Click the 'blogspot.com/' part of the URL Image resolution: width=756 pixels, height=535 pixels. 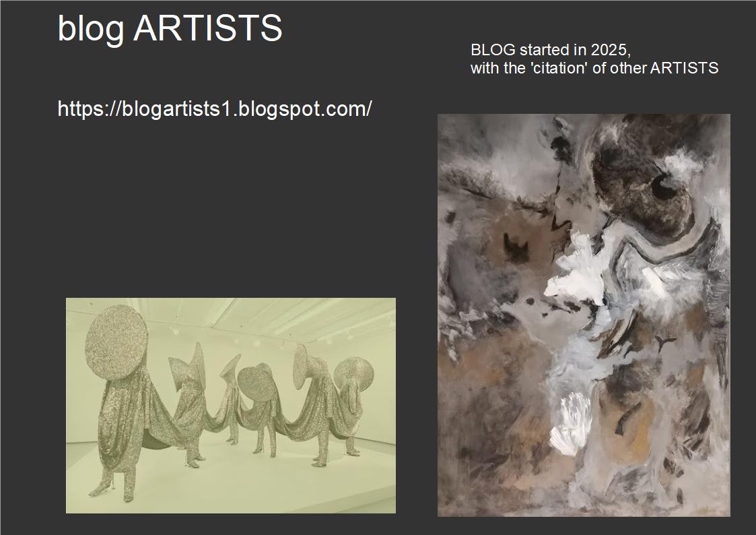click(305, 109)
